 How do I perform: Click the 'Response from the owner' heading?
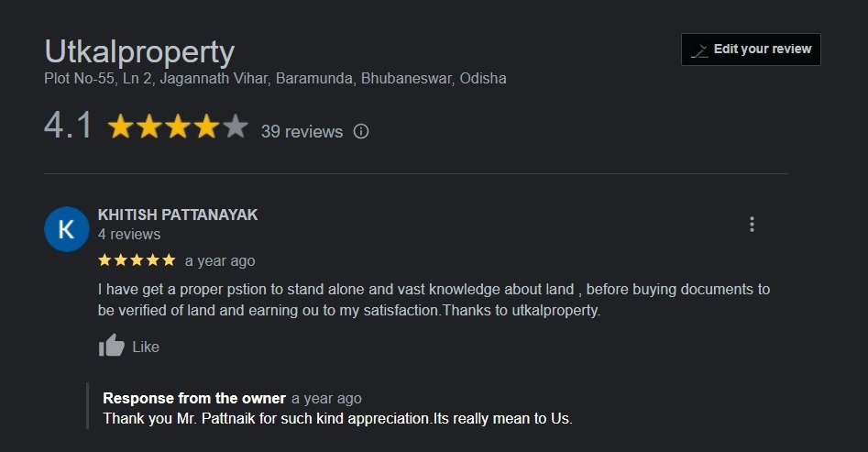(194, 398)
